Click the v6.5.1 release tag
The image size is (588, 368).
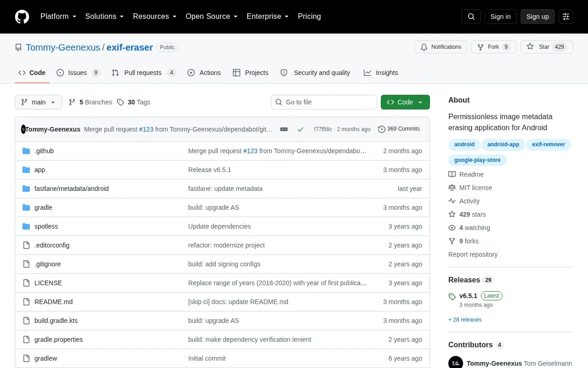pyautogui.click(x=468, y=296)
